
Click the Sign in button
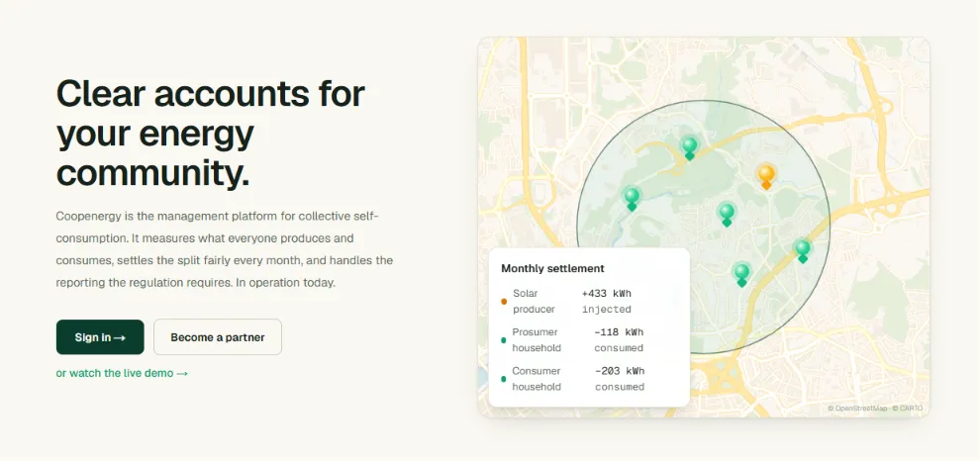pos(100,337)
